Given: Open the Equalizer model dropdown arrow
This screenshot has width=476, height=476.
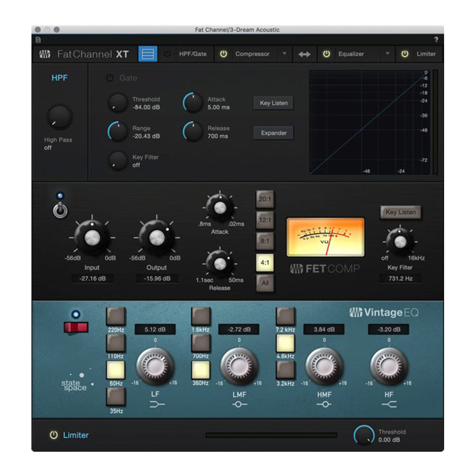Looking at the screenshot, I should [x=387, y=54].
